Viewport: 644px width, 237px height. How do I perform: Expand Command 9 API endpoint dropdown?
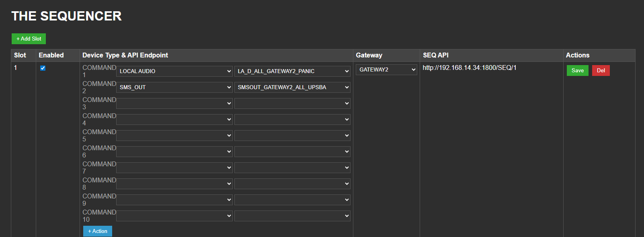tap(292, 200)
